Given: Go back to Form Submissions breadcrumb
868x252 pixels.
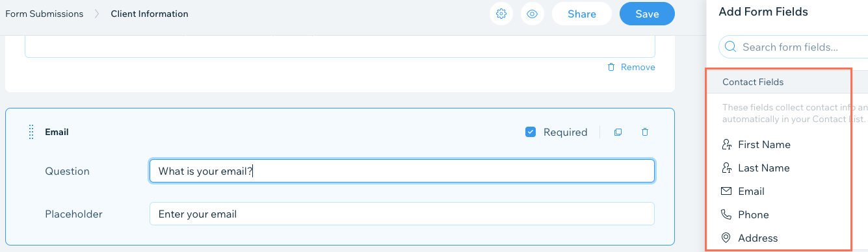Looking at the screenshot, I should (44, 14).
